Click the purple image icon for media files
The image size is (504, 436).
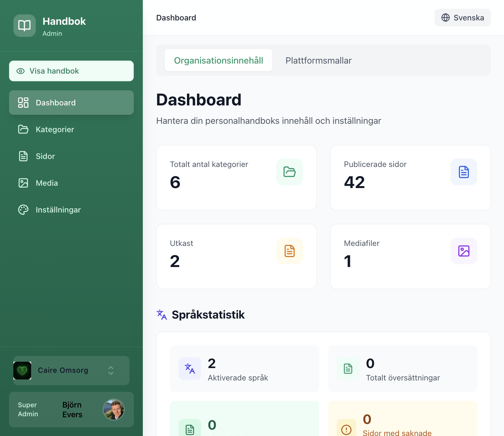(x=464, y=251)
